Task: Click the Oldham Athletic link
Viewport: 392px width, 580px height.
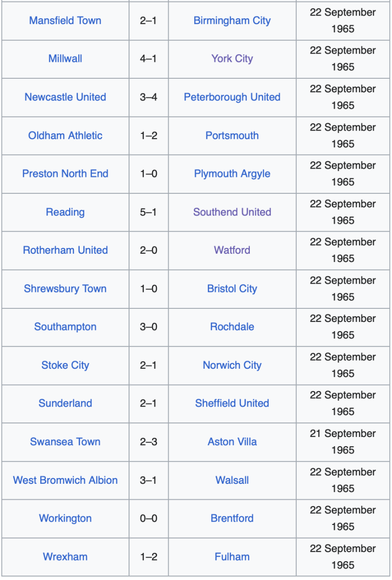Action: click(65, 135)
